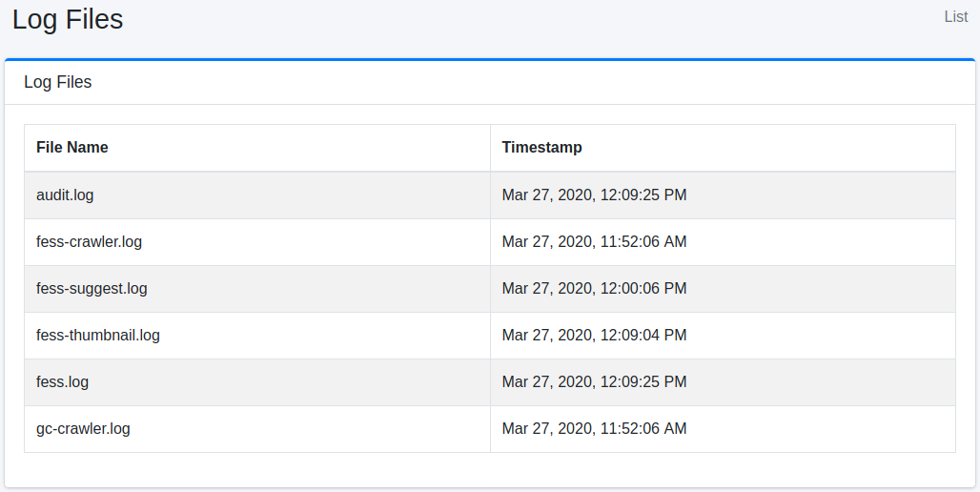The height and width of the screenshot is (492, 980).
Task: Open the audit.log file
Action: tap(65, 195)
